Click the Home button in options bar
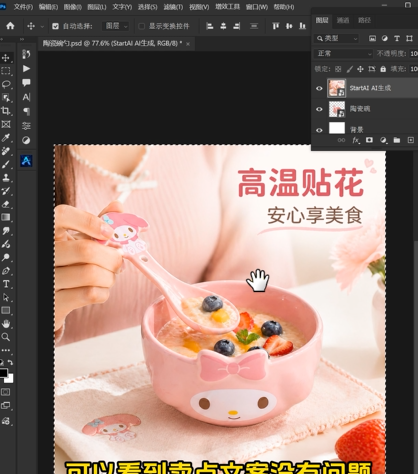Image resolution: width=418 pixels, height=474 pixels. coord(10,26)
